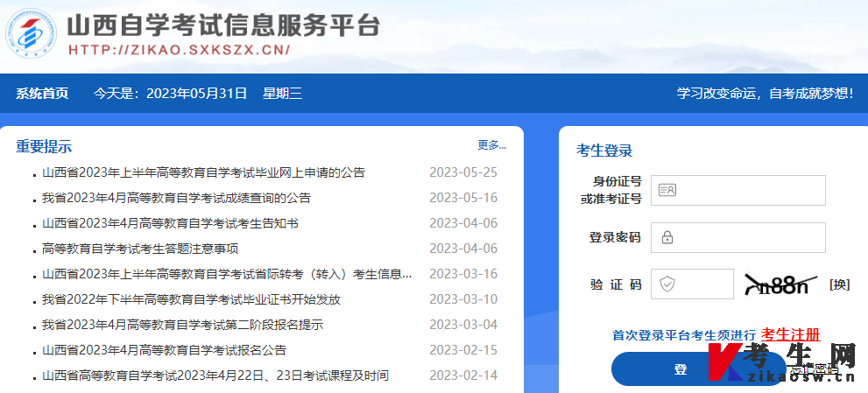The height and width of the screenshot is (393, 868).
Task: Click the [换] link to refresh captcha
Action: coord(839,285)
